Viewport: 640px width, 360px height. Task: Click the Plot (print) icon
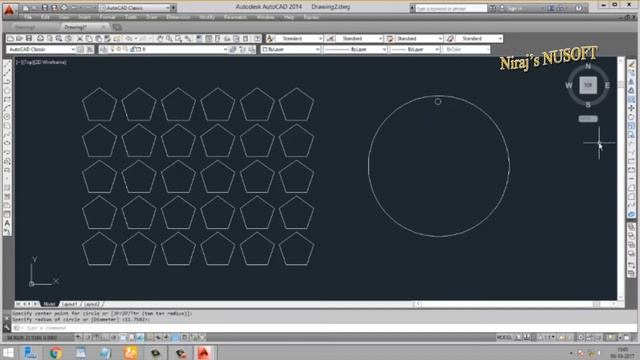[40, 38]
